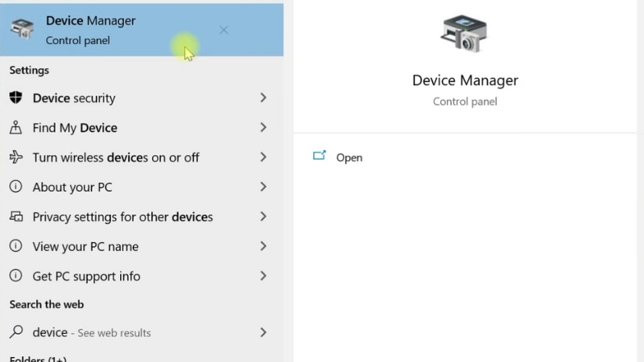Click the info icon beside Get PC support info
This screenshot has width=644, height=362.
coord(15,276)
